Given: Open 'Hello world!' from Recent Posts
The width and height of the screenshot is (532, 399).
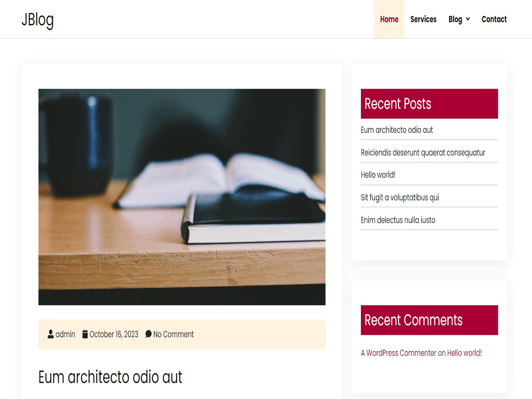Looking at the screenshot, I should click(x=378, y=175).
